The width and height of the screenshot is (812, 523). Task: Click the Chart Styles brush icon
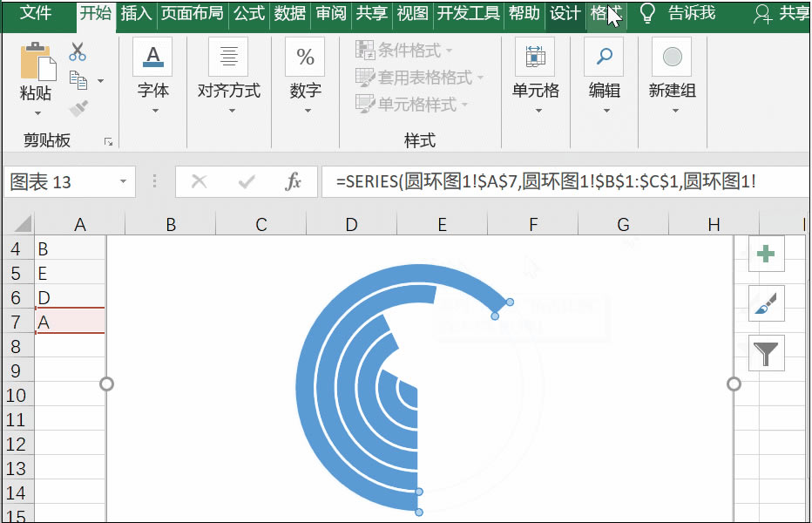[765, 303]
